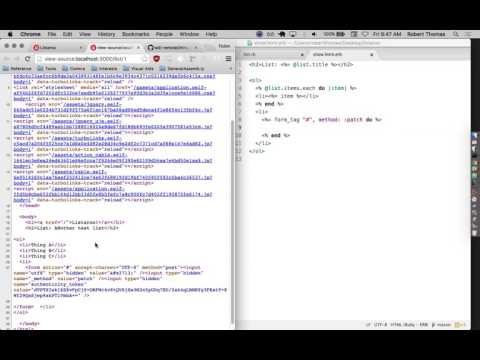Click the battery status indicator

tap(334, 34)
